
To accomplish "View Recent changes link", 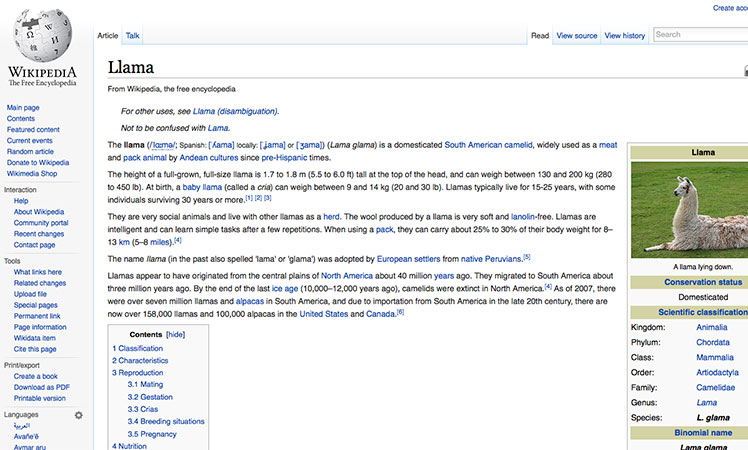I will click(39, 234).
